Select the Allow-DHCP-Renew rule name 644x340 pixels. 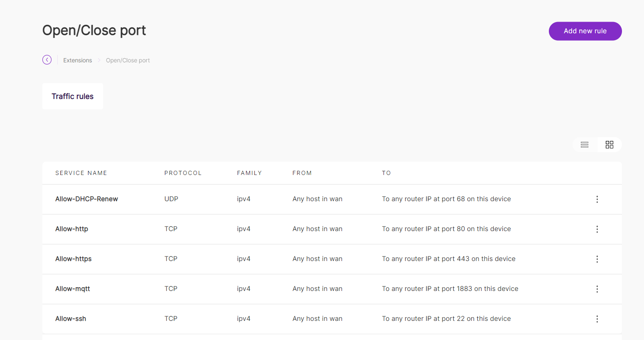[x=86, y=199]
